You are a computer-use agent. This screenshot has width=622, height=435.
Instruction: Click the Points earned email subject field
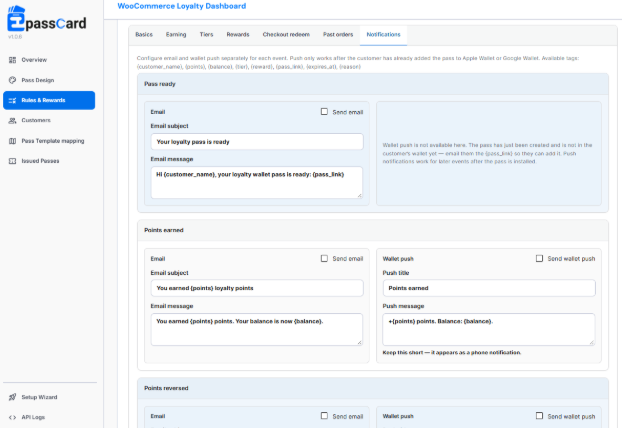point(257,288)
